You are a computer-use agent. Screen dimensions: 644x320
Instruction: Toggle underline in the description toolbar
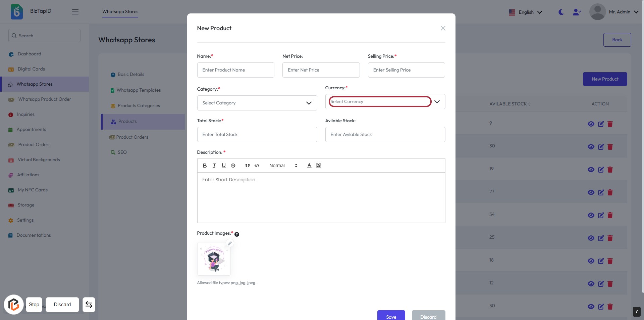click(x=224, y=166)
